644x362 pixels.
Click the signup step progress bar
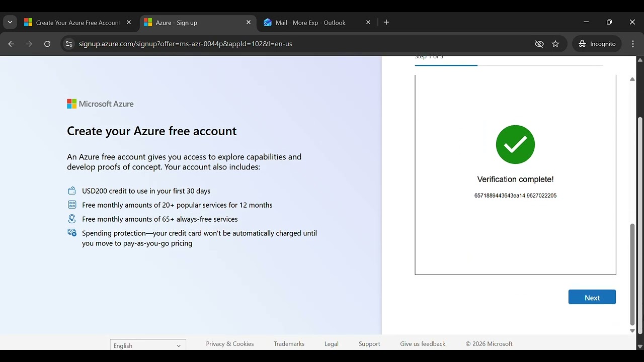(x=509, y=65)
